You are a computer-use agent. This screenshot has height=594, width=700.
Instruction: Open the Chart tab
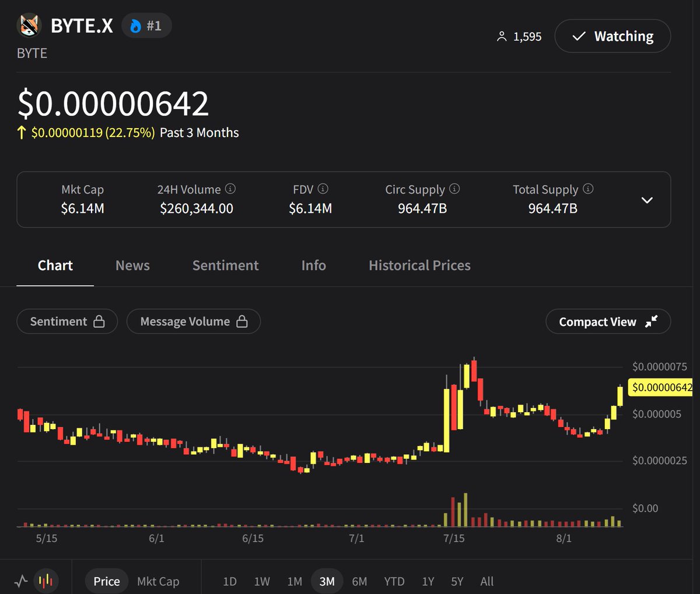(55, 266)
